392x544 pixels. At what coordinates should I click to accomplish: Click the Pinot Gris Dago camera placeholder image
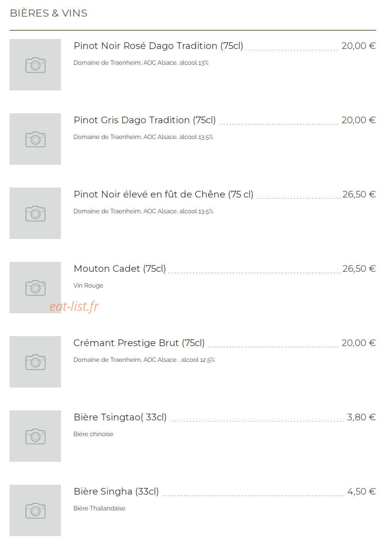point(35,139)
